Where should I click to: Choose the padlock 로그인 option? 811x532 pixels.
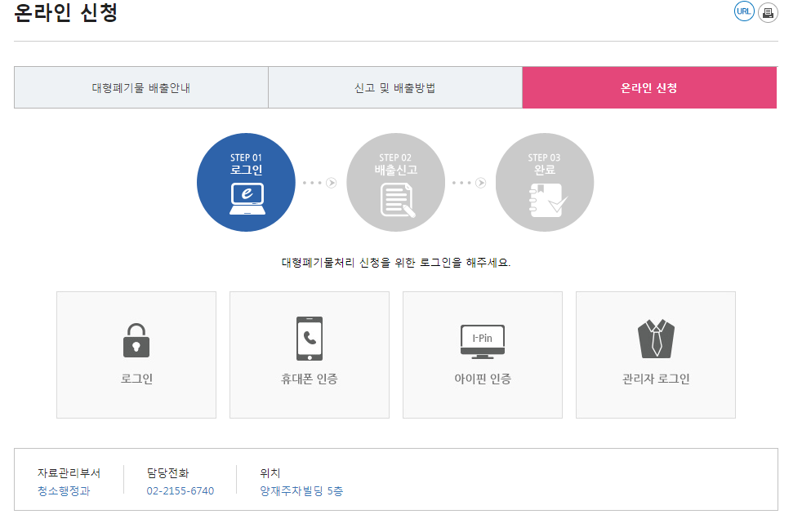[136, 355]
